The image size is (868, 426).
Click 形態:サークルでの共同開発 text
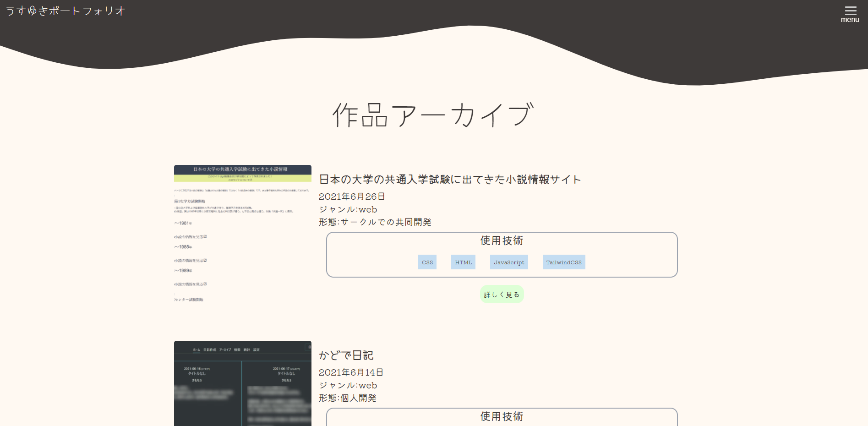tap(375, 222)
